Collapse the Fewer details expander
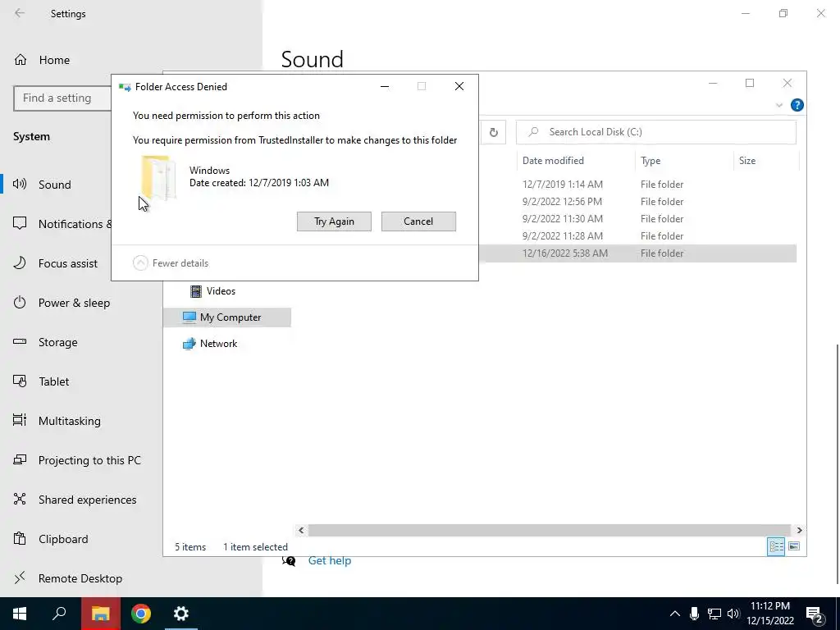 (171, 263)
